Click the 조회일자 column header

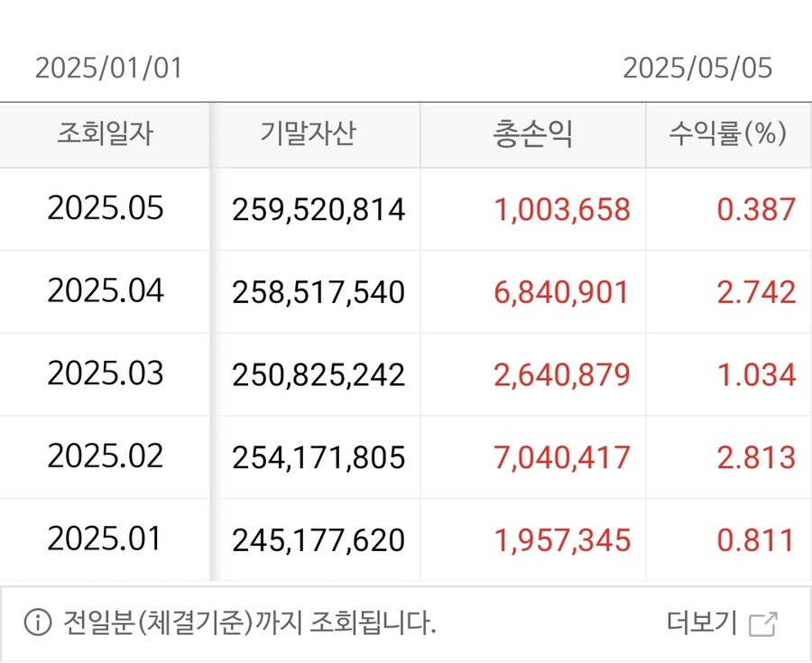coord(105,134)
